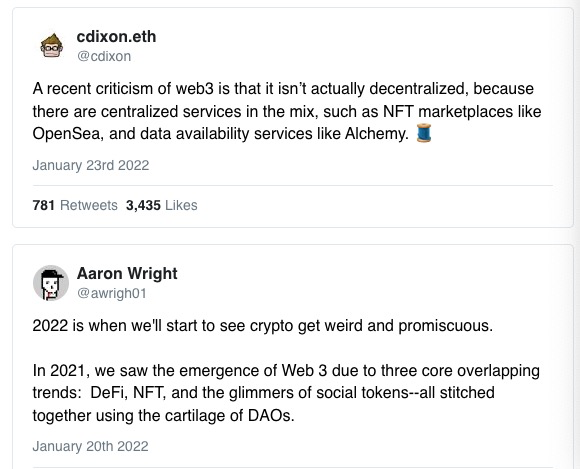Screen dimensions: 580x469
Task: View the 3,435 Likes count
Action: pyautogui.click(x=162, y=205)
